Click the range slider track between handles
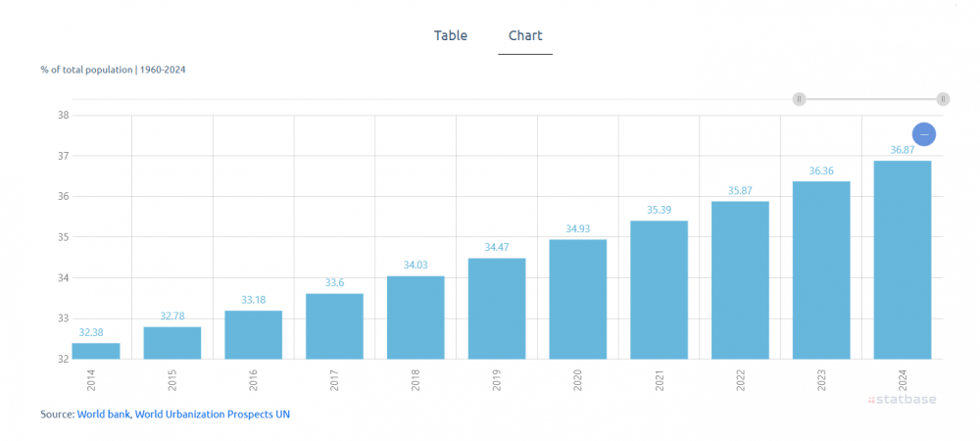The image size is (980, 441). (870, 99)
